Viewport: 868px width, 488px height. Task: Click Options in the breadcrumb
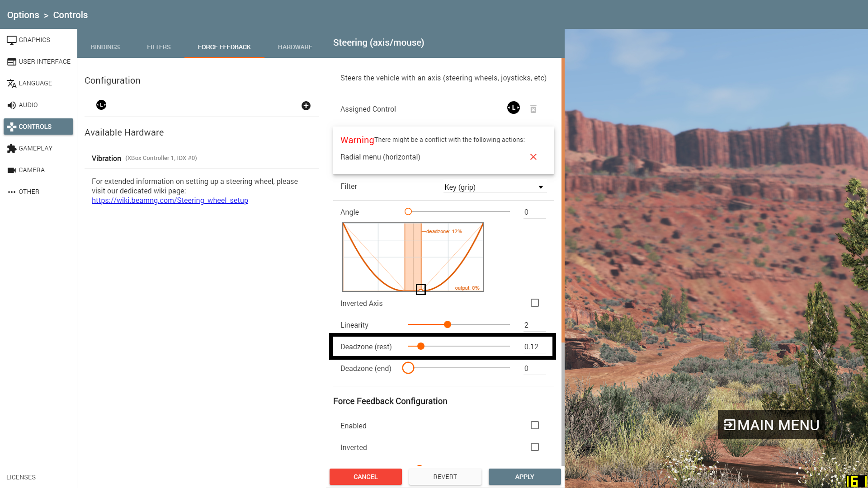click(23, 15)
